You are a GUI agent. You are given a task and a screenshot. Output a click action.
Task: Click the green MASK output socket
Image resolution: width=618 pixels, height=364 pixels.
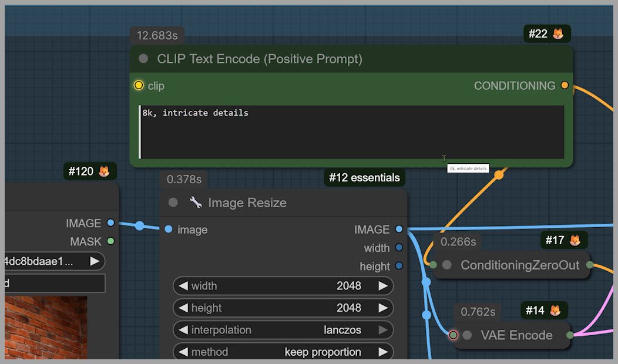click(x=110, y=241)
